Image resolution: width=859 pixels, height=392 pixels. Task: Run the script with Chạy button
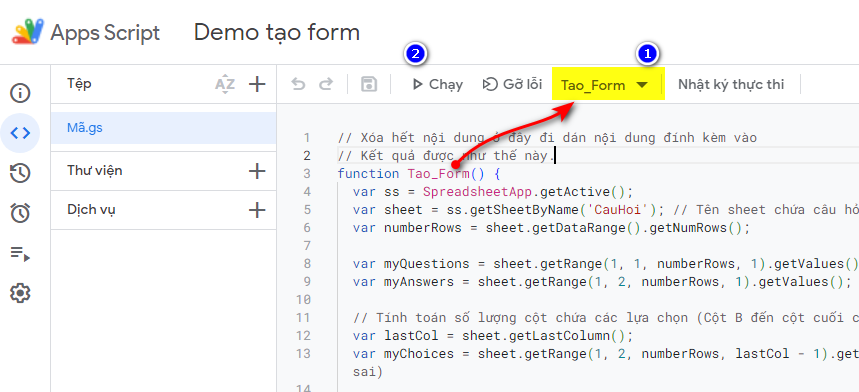point(437,84)
